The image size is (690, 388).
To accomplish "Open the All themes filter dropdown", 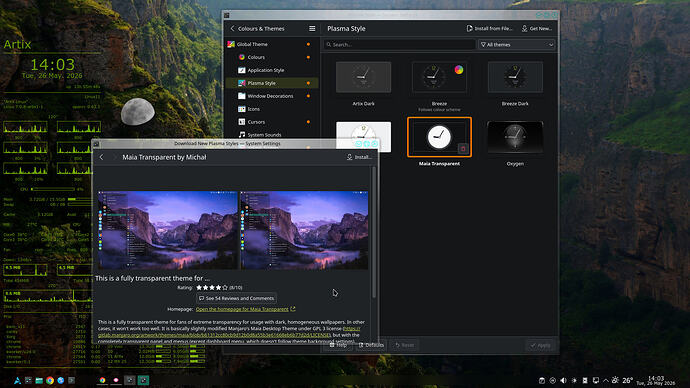I will [x=517, y=44].
